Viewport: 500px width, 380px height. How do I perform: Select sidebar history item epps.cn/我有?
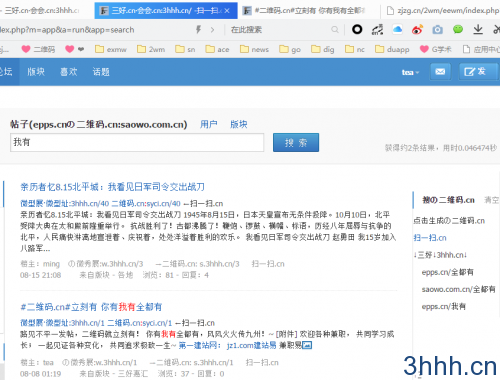point(444,306)
